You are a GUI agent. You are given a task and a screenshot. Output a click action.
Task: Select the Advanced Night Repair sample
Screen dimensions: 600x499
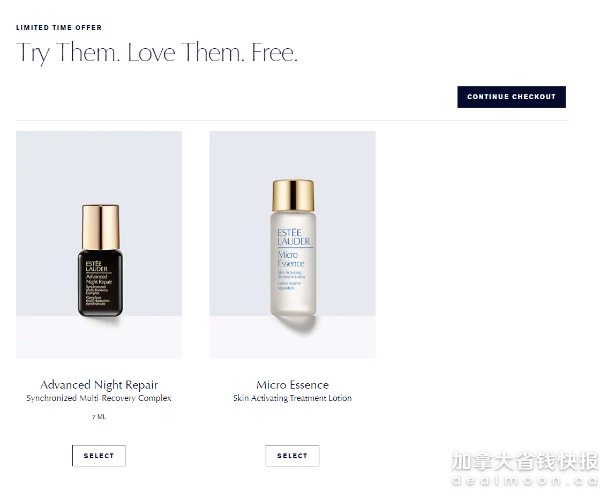click(99, 456)
